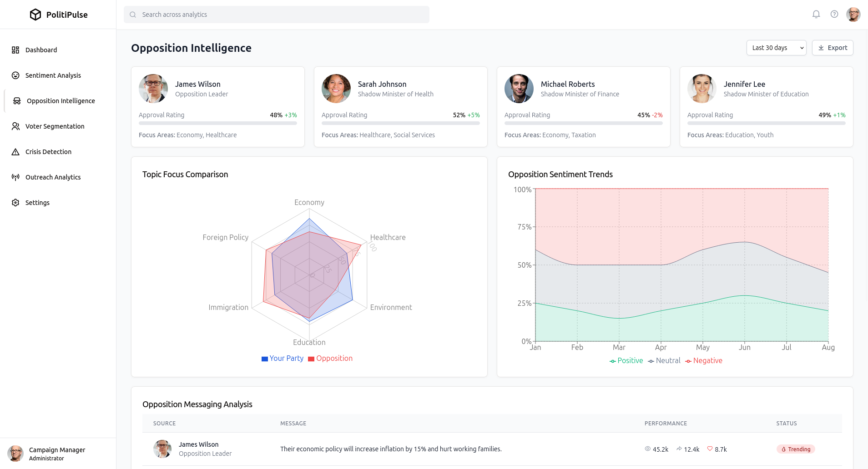Click Immigration label on radar chart

click(228, 307)
